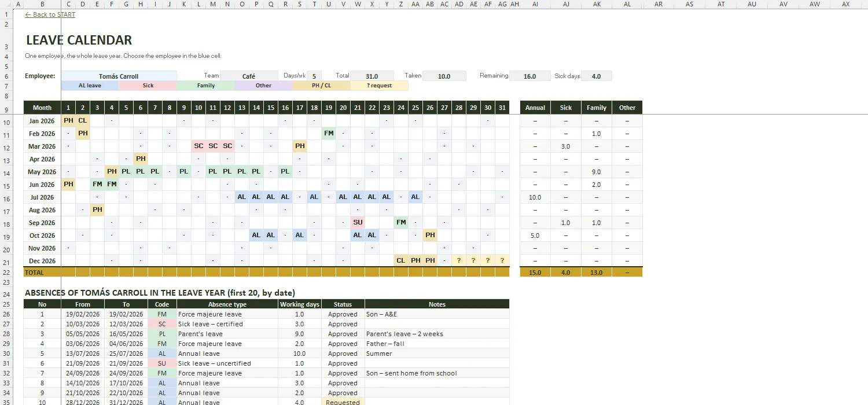Click the Month header cell

point(42,108)
